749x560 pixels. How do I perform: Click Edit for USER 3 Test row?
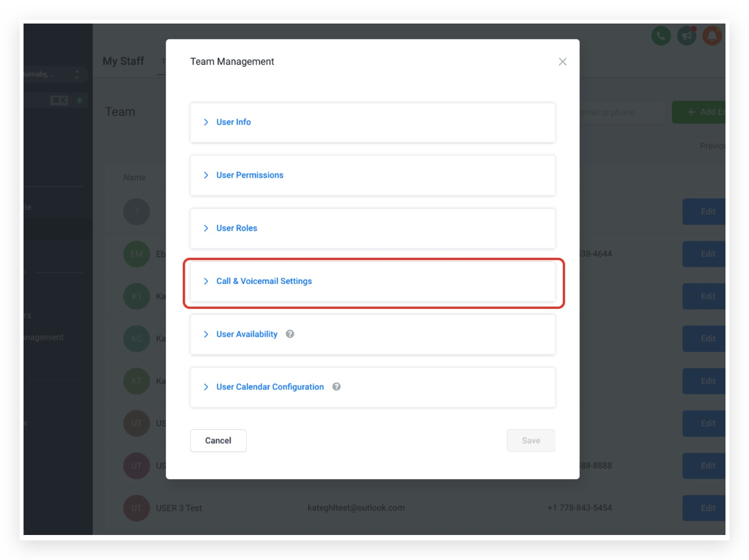coord(704,508)
